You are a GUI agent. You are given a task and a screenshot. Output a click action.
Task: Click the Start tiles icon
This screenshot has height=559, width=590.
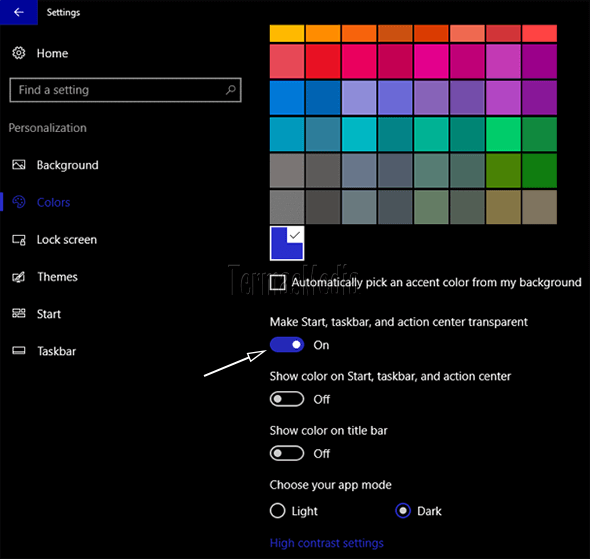click(x=19, y=313)
